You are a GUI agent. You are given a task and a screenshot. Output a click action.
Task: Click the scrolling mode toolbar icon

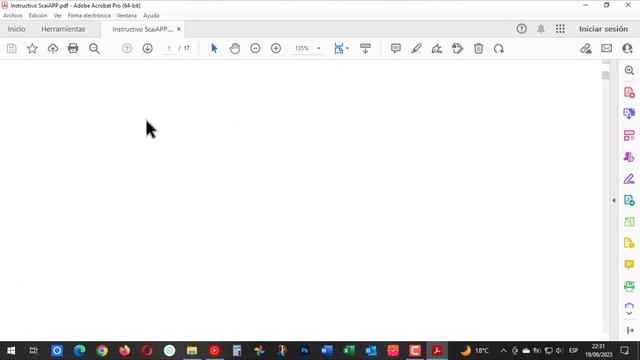click(365, 49)
